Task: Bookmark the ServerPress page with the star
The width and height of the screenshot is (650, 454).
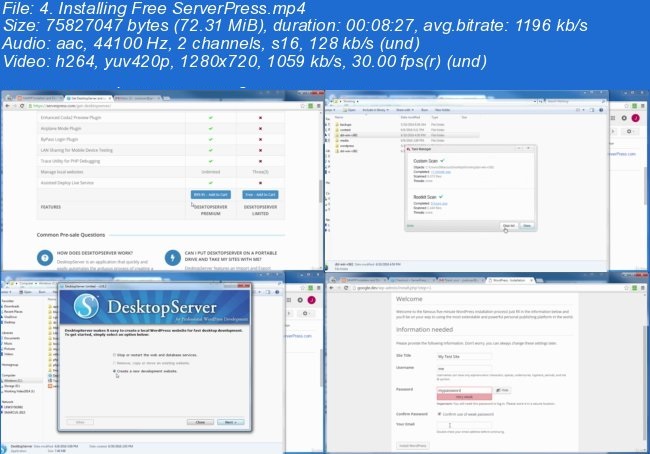Action: coord(303,106)
